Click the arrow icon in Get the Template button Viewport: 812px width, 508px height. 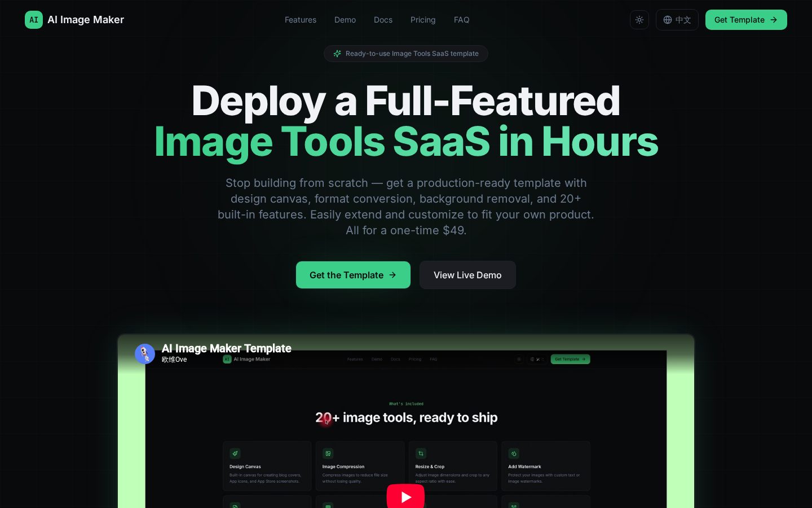[x=392, y=275]
